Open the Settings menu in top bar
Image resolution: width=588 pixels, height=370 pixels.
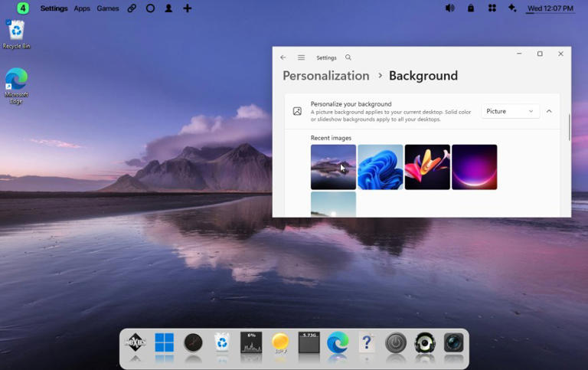pyautogui.click(x=54, y=8)
